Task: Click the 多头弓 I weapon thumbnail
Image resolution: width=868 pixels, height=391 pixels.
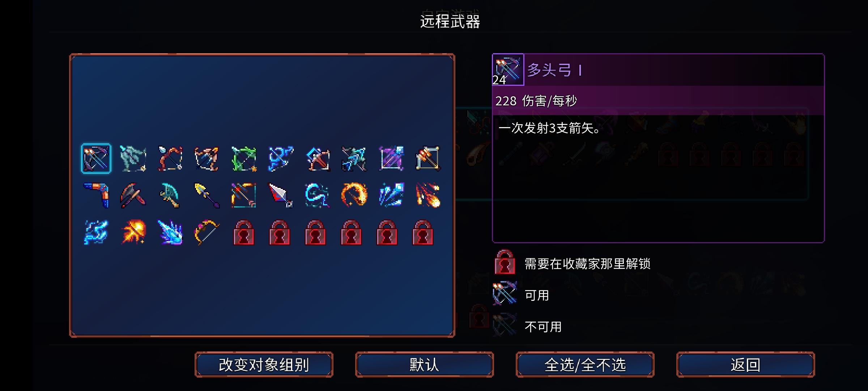Action: 508,70
